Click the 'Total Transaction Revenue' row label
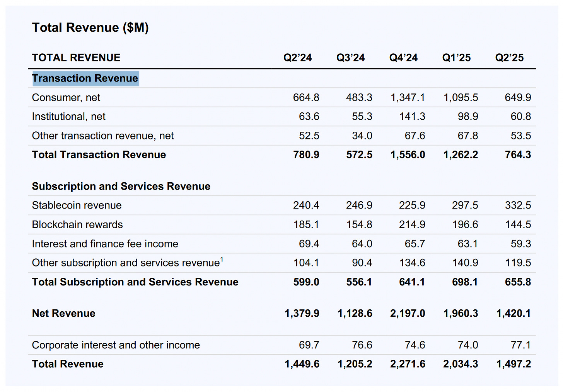 tap(99, 155)
